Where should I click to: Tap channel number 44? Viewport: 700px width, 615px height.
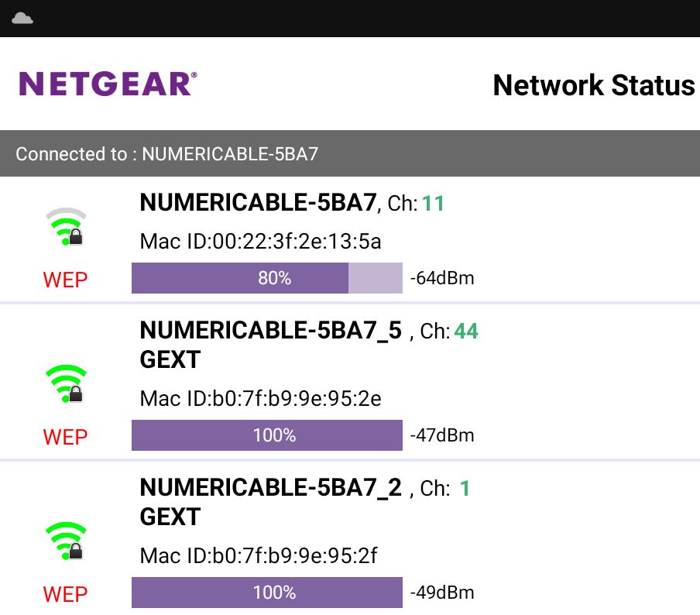point(466,332)
